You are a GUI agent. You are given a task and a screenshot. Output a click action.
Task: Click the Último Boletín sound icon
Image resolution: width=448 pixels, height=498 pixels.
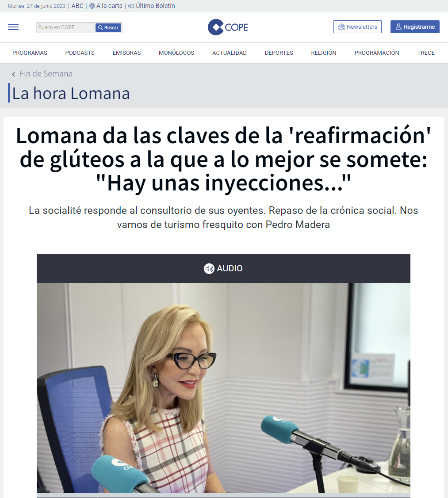(131, 6)
